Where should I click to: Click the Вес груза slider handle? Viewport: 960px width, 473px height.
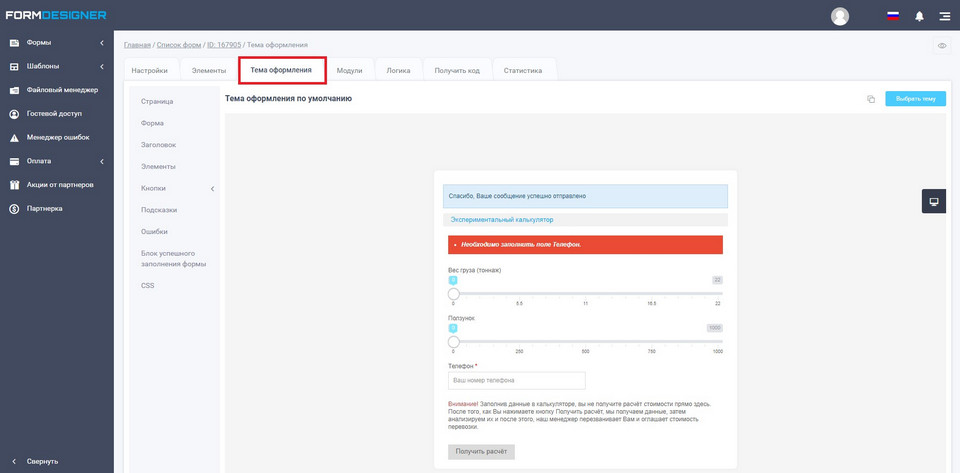(453, 294)
